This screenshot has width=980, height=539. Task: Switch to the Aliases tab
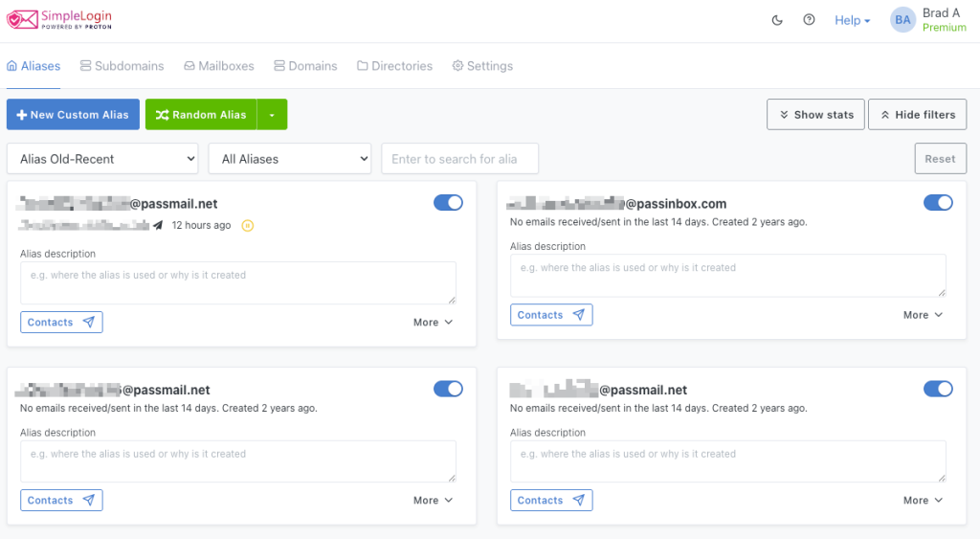33,66
